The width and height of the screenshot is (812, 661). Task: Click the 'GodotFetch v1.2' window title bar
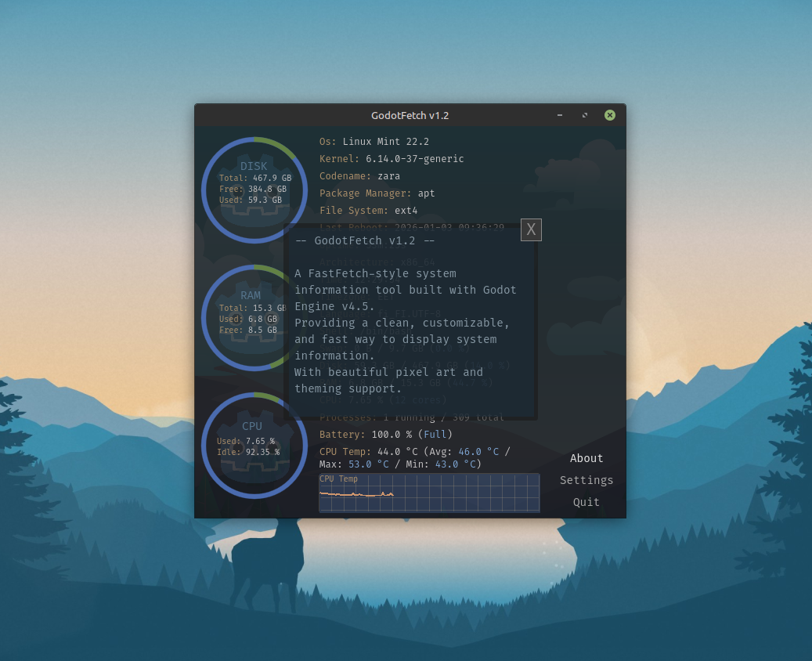click(x=410, y=115)
